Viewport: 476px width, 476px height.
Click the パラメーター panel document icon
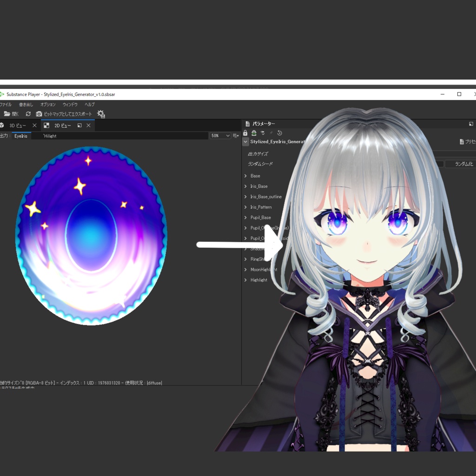pyautogui.click(x=247, y=123)
